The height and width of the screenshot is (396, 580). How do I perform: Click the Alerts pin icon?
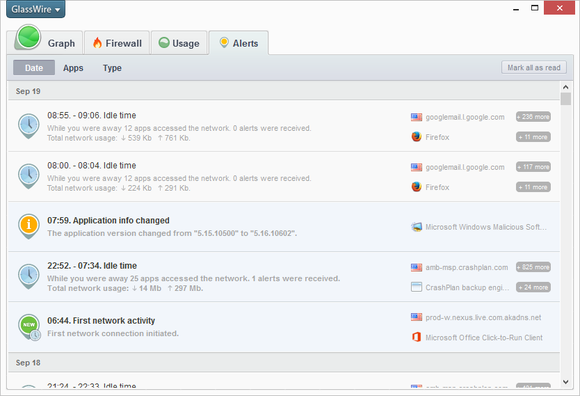pyautogui.click(x=224, y=43)
